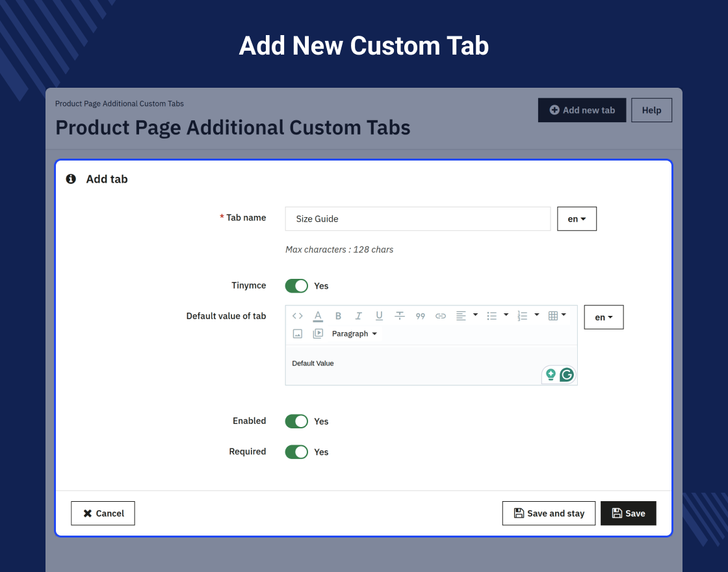Click the Max characters hint text

tap(339, 250)
